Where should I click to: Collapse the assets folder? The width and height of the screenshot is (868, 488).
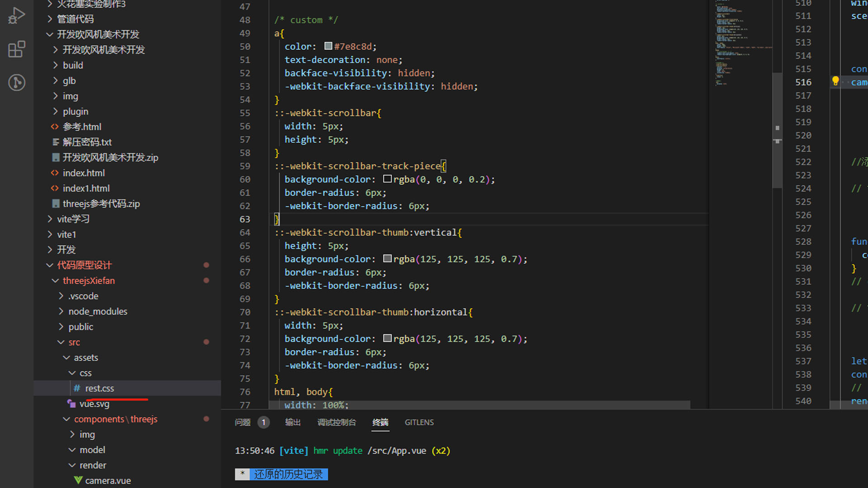pos(66,357)
